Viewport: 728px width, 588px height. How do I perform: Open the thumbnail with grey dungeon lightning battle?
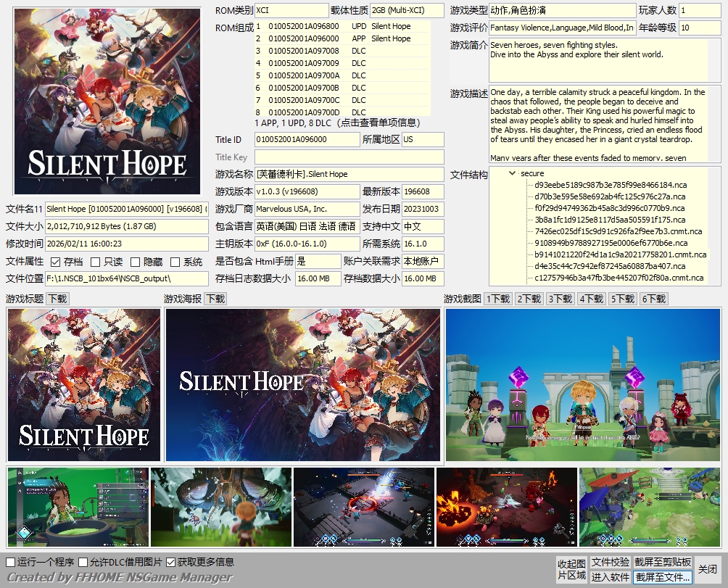tap(364, 507)
